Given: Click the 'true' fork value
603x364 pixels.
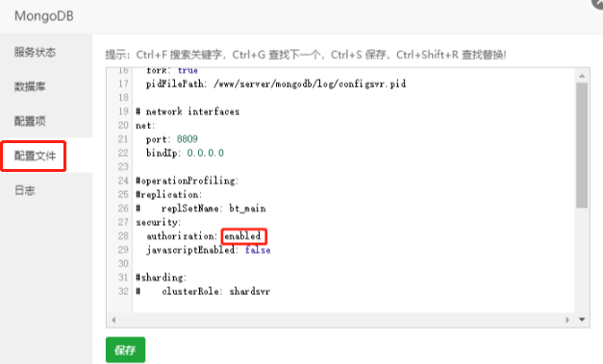Looking at the screenshot, I should pos(188,70).
